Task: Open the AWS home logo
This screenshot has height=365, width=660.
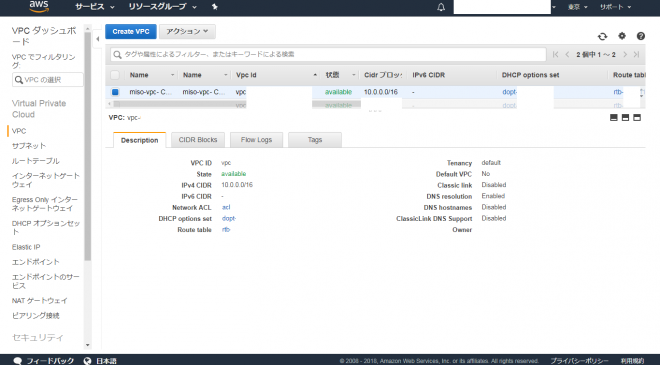Action: click(x=39, y=7)
